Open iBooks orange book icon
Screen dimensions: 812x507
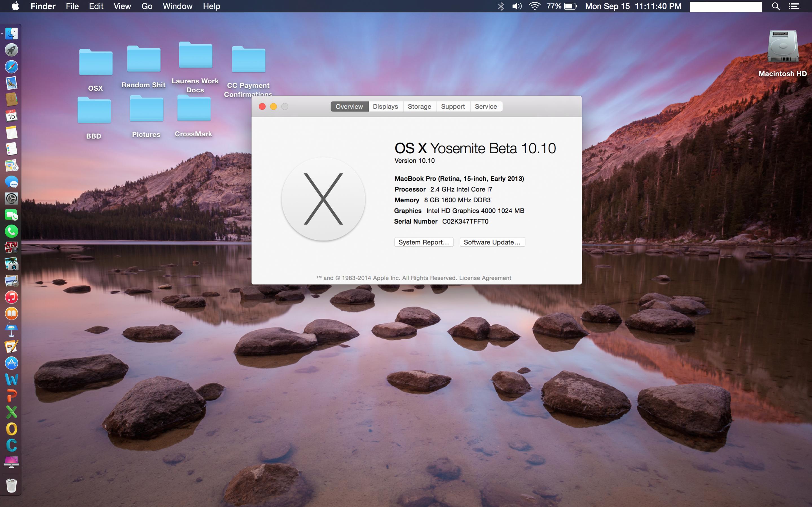coord(11,314)
